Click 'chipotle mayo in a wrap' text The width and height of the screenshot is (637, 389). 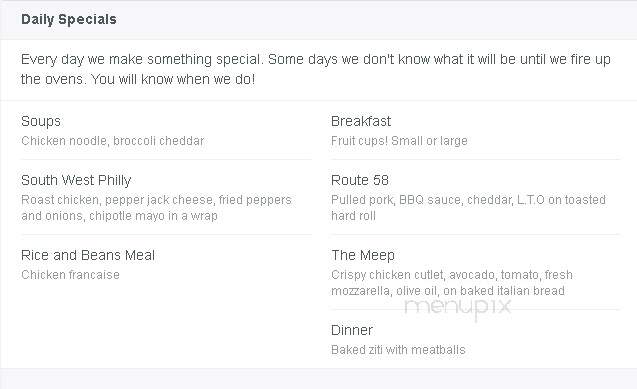153,216
